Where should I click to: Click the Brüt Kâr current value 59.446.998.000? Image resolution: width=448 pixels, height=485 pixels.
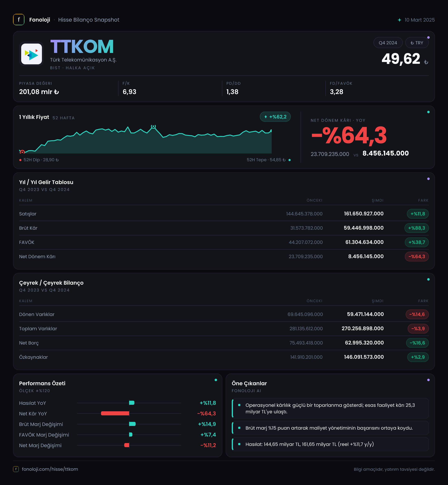pos(364,228)
